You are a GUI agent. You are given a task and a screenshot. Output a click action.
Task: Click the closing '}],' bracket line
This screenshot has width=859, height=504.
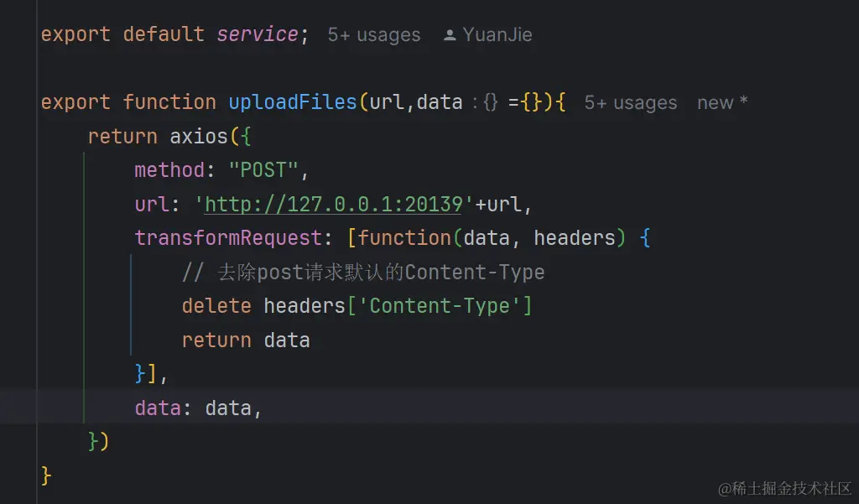(151, 374)
